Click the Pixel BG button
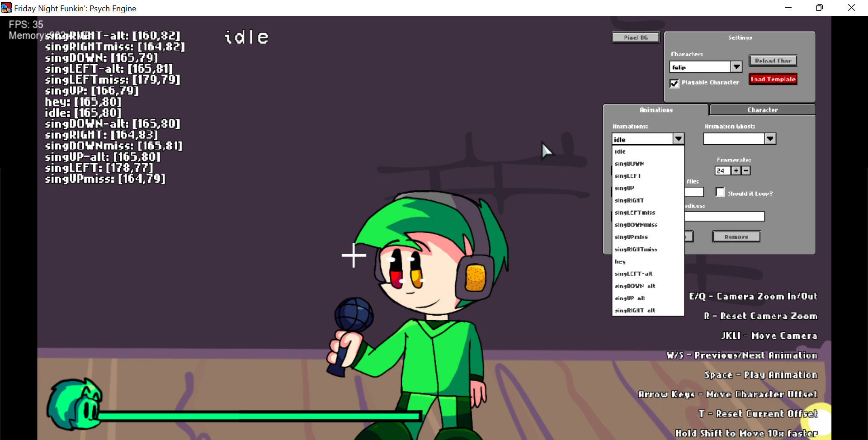The width and height of the screenshot is (868, 440). tap(636, 38)
